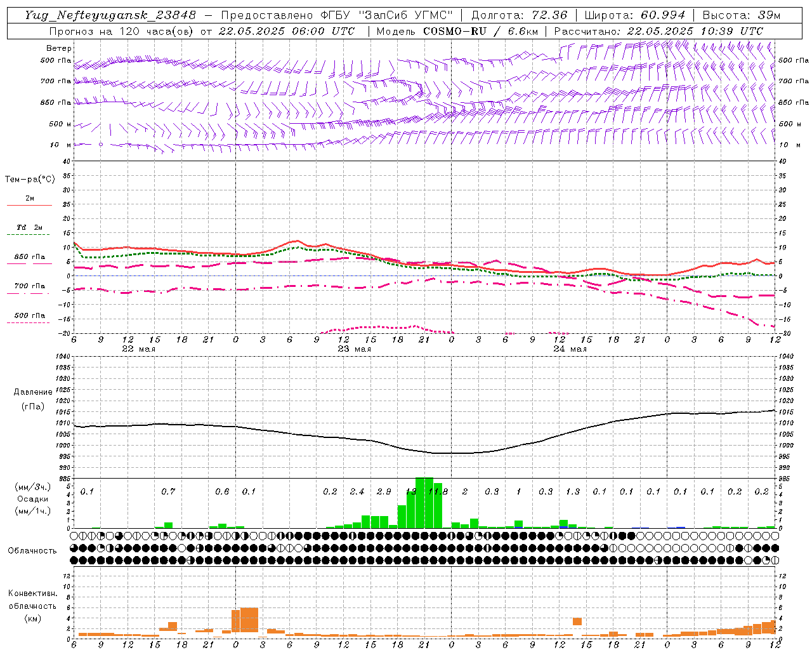This screenshot has width=812, height=650.
Task: Click the Осадки panel label
Action: [x=32, y=499]
